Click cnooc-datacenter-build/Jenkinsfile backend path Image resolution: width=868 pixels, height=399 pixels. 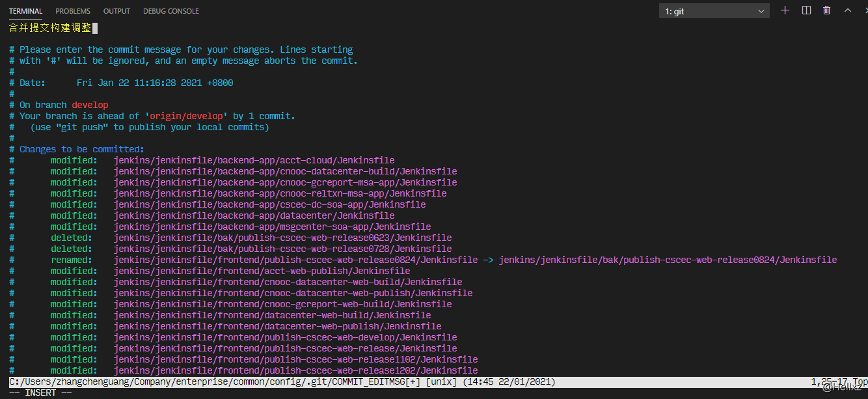[286, 171]
